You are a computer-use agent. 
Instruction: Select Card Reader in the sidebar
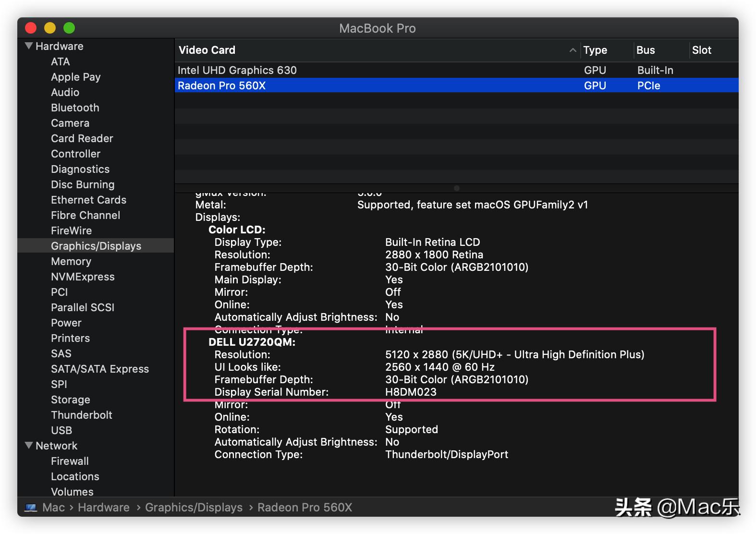pyautogui.click(x=82, y=138)
